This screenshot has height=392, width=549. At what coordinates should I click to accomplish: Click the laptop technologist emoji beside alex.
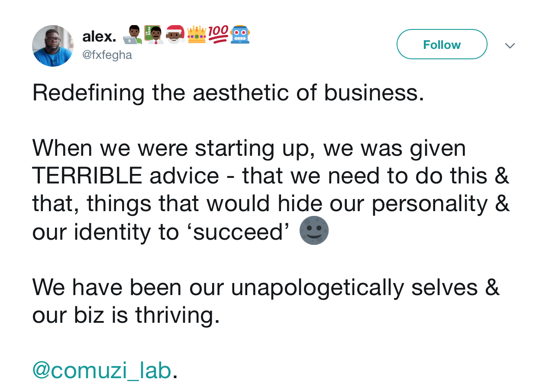pos(132,35)
